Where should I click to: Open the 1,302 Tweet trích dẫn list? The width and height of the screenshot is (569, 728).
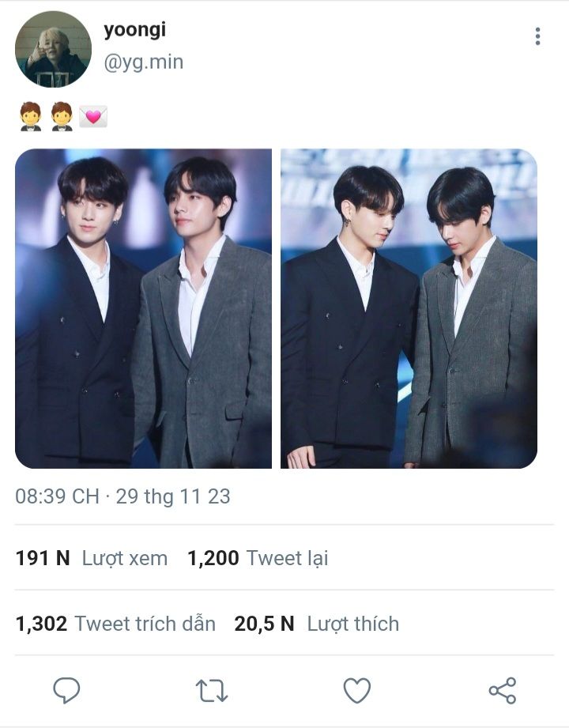click(x=115, y=624)
